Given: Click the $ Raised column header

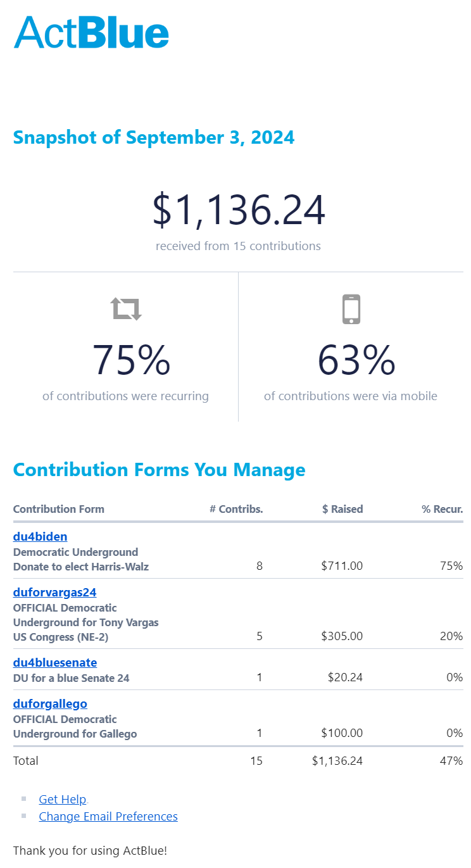Looking at the screenshot, I should pos(342,509).
